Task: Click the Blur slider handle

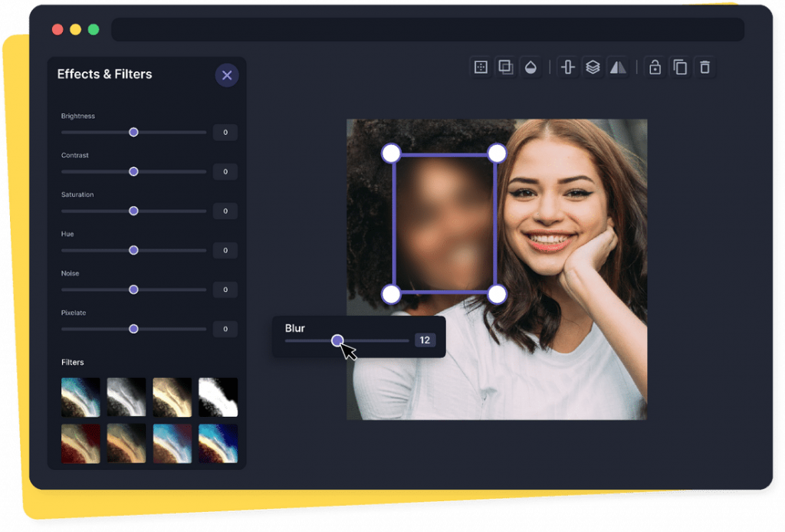Action: pyautogui.click(x=337, y=340)
